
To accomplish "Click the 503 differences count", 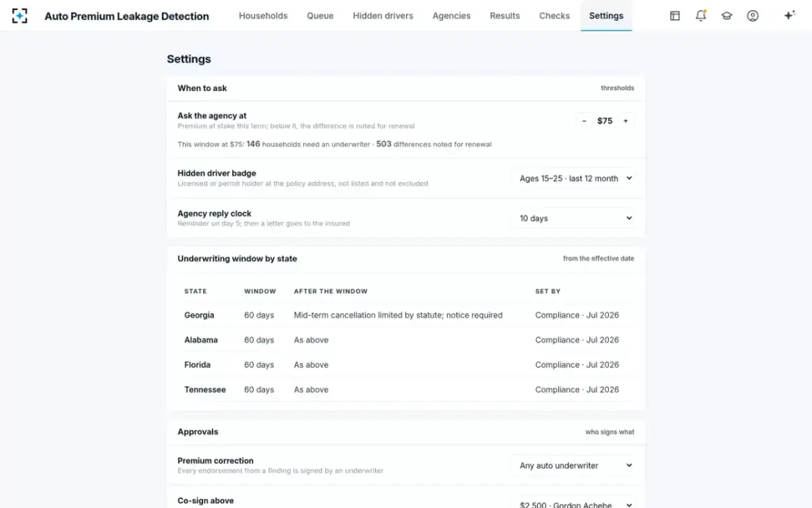I will coord(384,144).
